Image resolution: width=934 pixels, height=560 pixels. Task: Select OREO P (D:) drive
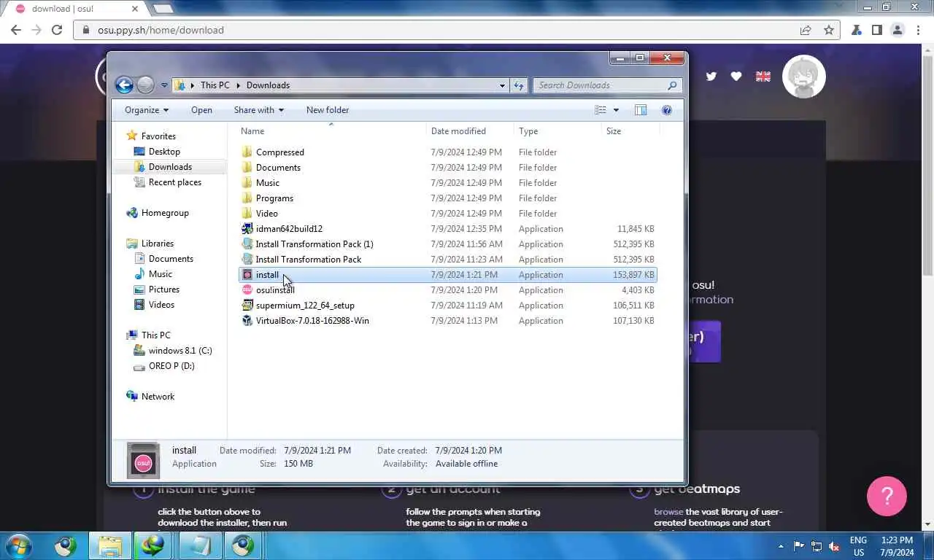[171, 366]
